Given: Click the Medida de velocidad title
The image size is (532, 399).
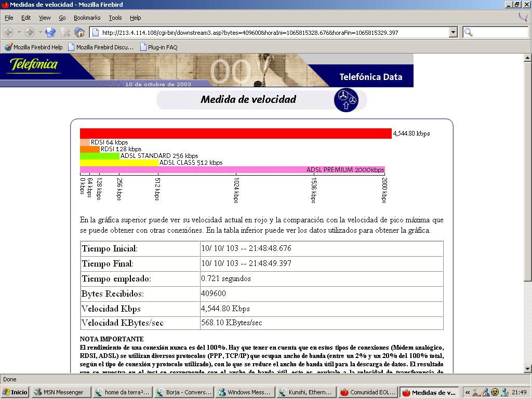Looking at the screenshot, I should click(x=248, y=99).
